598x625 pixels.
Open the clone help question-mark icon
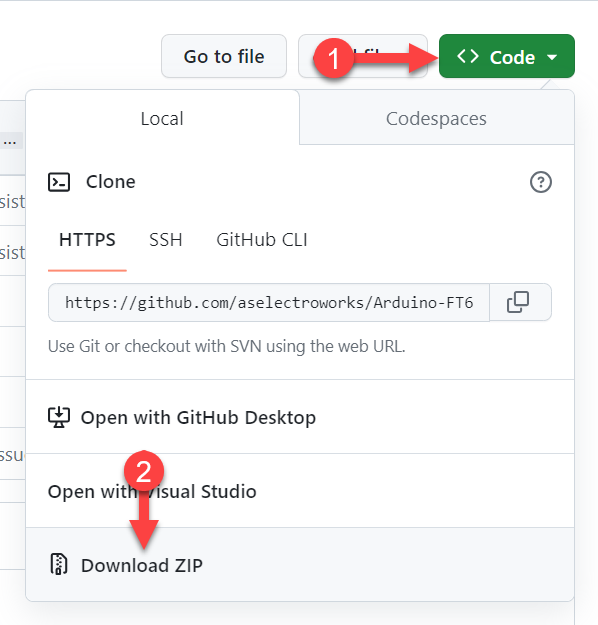pyautogui.click(x=541, y=182)
